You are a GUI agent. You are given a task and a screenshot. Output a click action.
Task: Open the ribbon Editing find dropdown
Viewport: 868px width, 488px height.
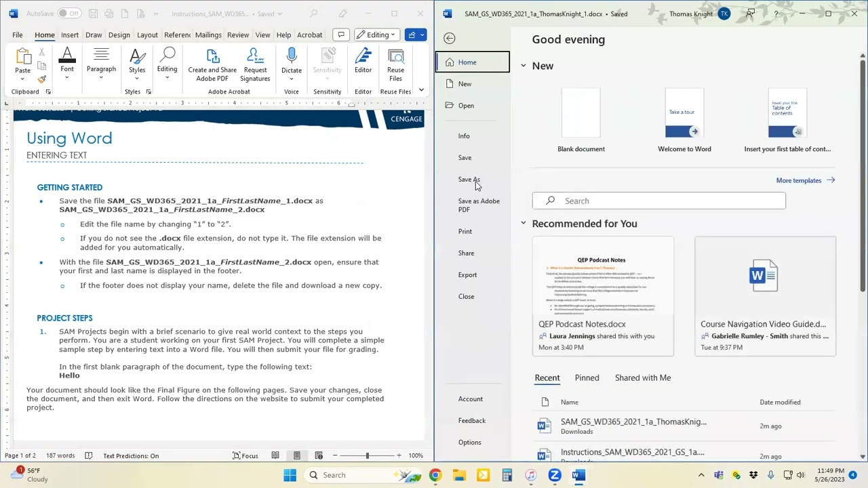coord(167,63)
